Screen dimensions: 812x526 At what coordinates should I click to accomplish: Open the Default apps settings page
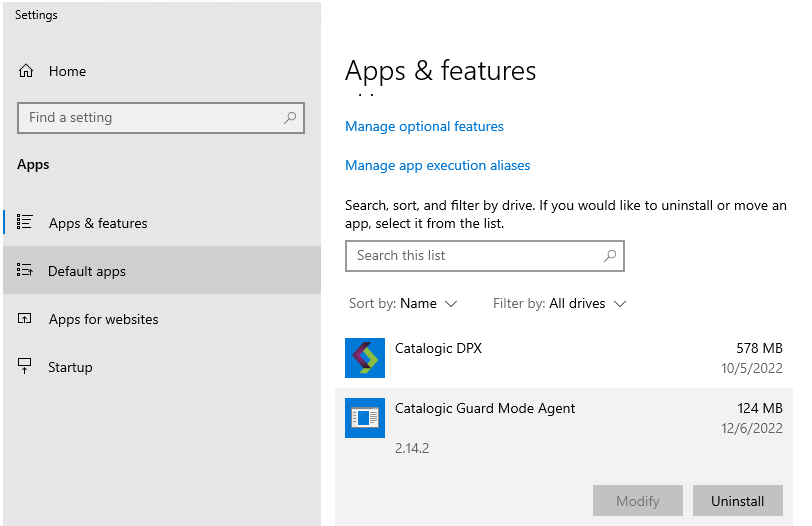87,271
